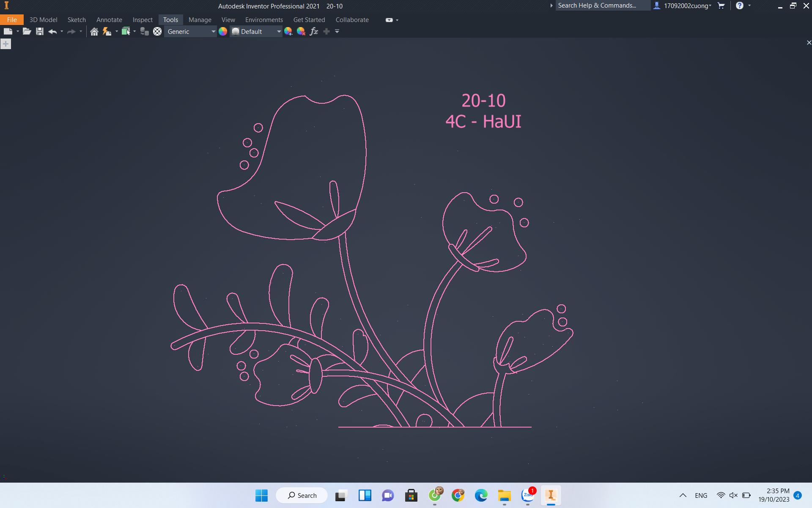Open the Wi-Fi network icon in tray
The image size is (812, 508).
point(721,495)
